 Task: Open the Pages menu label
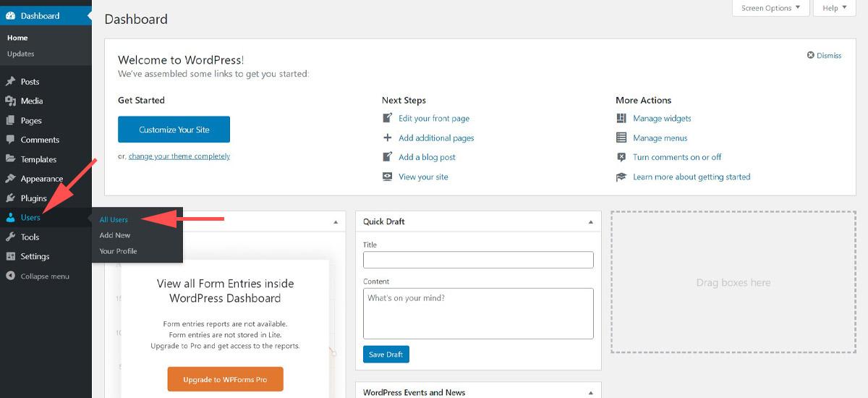(x=31, y=121)
